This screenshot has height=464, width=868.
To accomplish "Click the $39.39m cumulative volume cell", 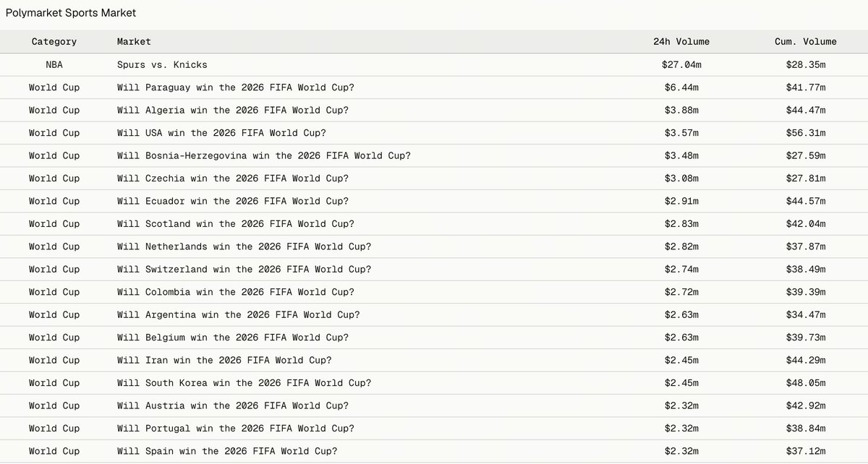I will [805, 292].
